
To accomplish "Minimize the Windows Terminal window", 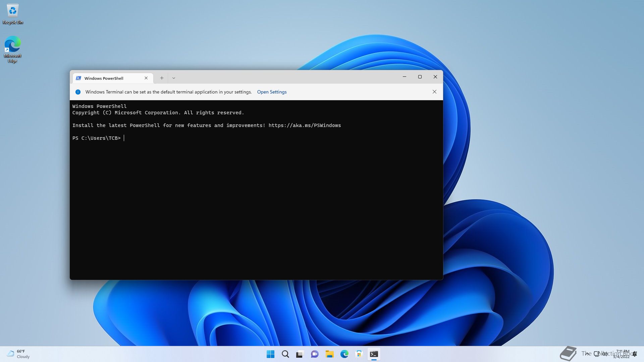I will click(x=405, y=77).
